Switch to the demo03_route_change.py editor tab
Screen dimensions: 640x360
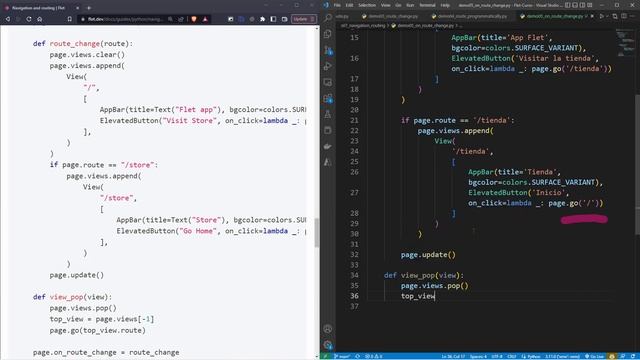point(390,16)
